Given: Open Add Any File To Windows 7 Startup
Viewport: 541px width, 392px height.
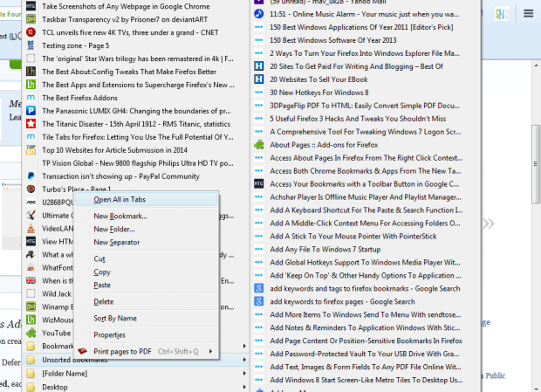Looking at the screenshot, I should (325, 249).
